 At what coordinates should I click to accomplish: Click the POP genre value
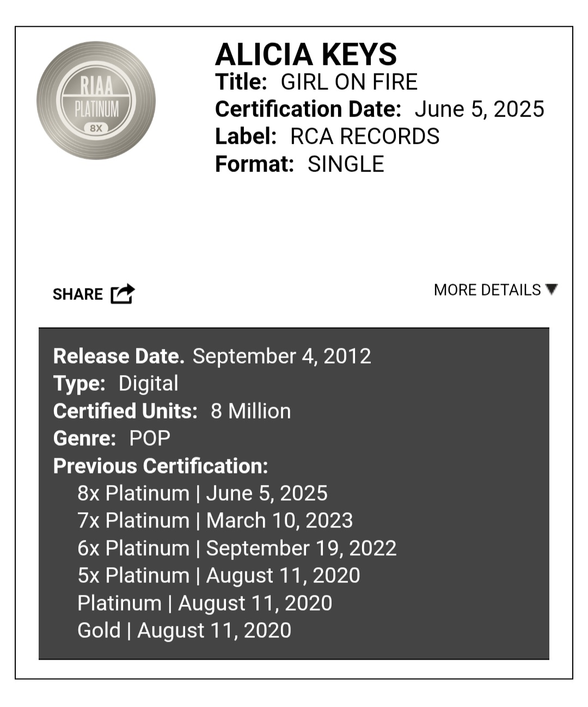(x=150, y=438)
